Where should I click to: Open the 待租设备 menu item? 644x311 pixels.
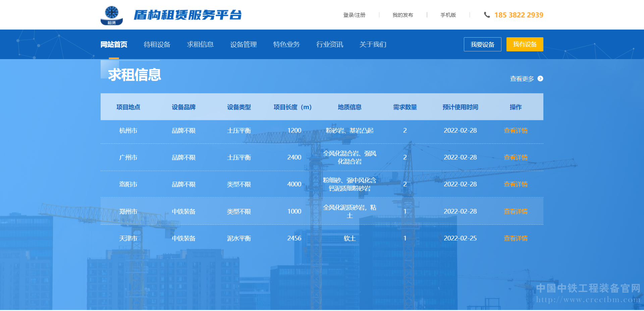tap(157, 44)
